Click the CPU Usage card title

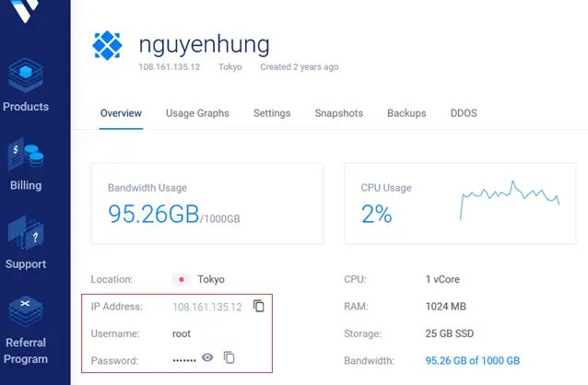pos(386,188)
